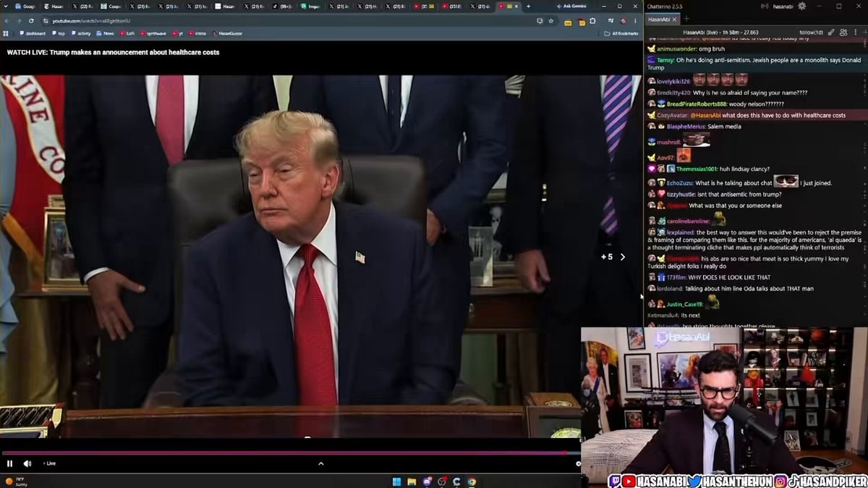Image resolution: width=868 pixels, height=488 pixels.
Task: Switch to the Google tab
Action: pos(26,6)
